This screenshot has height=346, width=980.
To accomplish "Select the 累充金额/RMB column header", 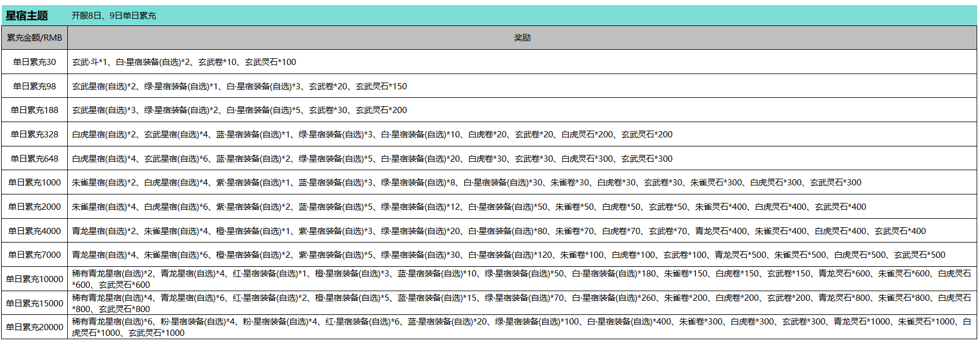I will tap(34, 38).
